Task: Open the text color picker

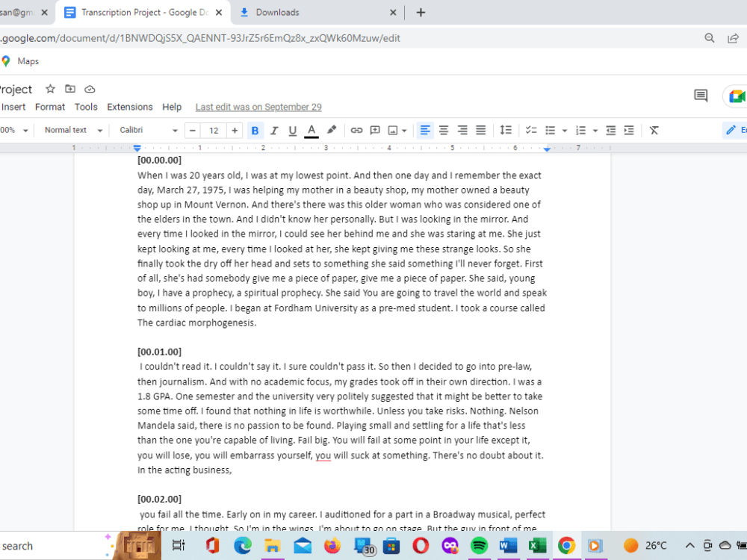Action: (x=311, y=131)
